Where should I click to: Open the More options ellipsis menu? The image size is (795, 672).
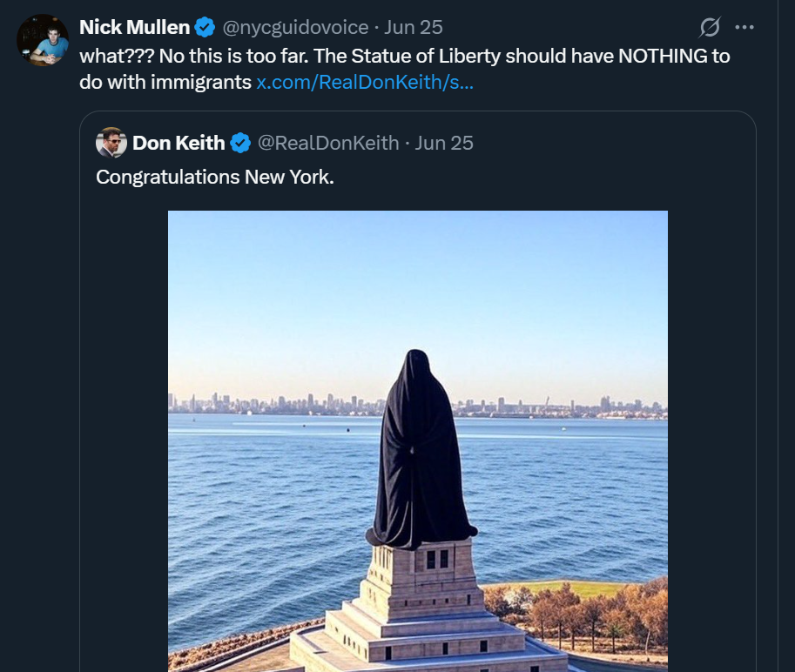(744, 27)
